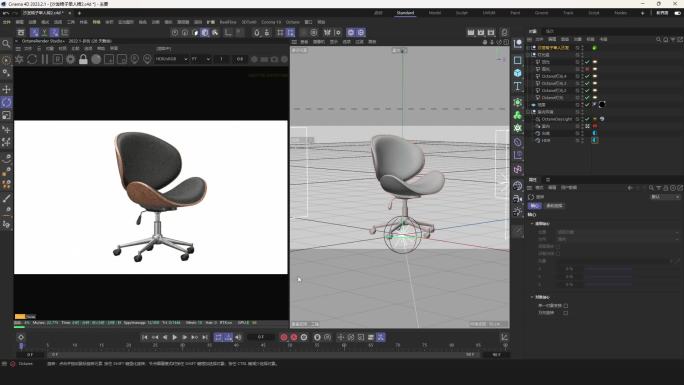Toggle Z axis lock in top toolbar
The height and width of the screenshot is (385, 684).
tap(55, 32)
